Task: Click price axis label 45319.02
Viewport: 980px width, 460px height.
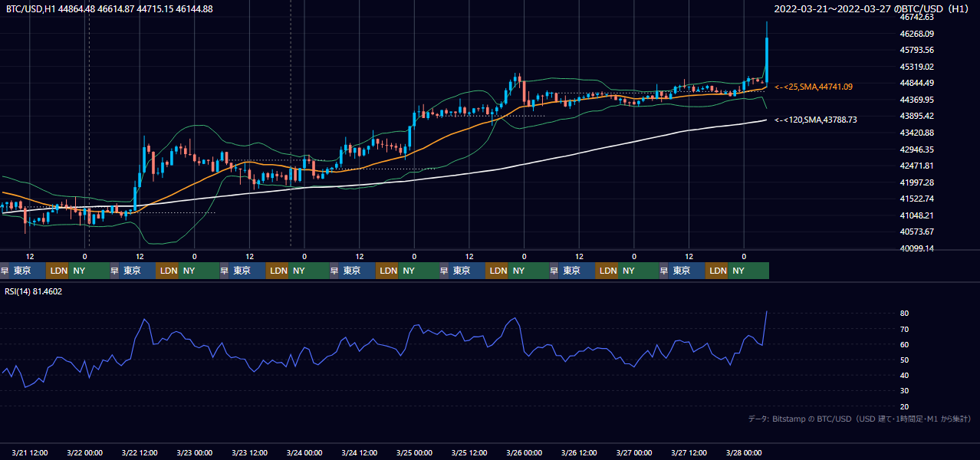Action: click(916, 67)
